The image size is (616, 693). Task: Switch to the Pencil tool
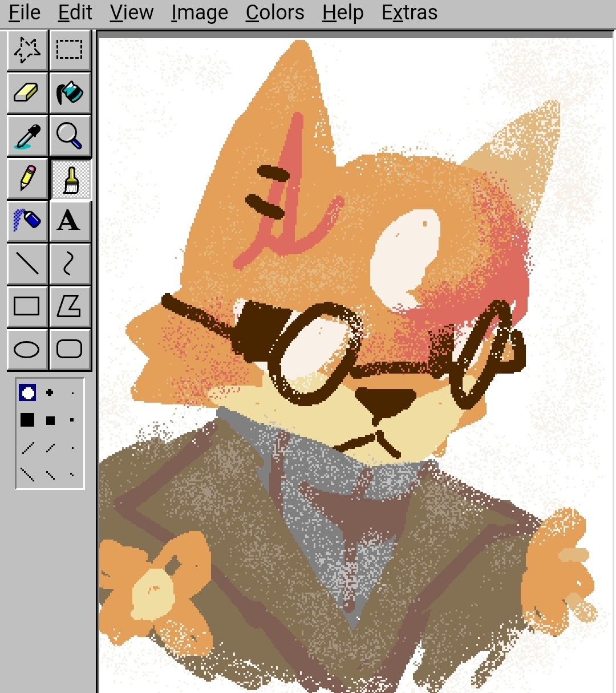coord(27,179)
